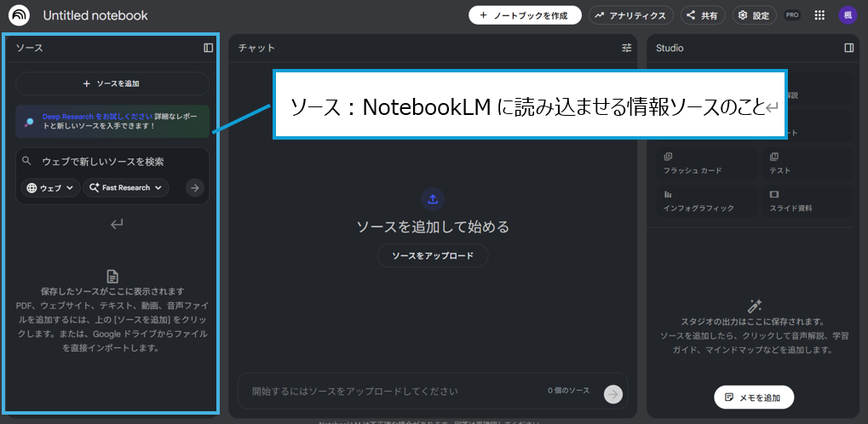
Task: Create フラッシュ カード in Studio
Action: pyautogui.click(x=706, y=163)
